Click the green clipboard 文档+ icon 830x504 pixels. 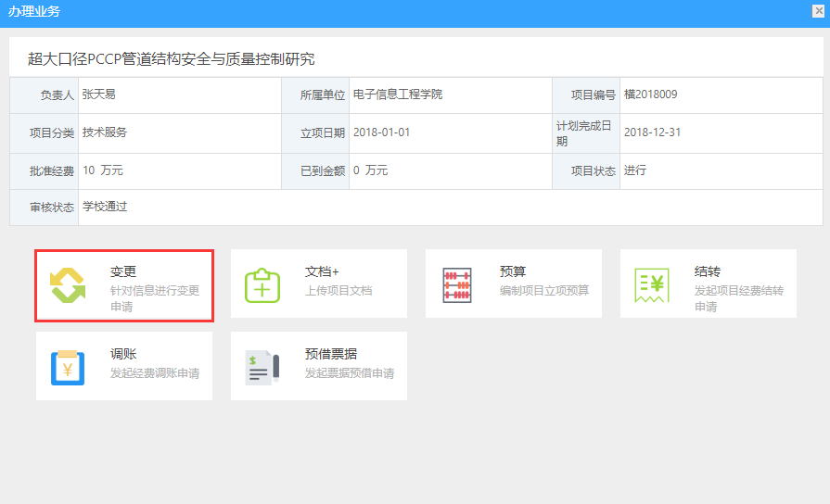pos(262,285)
